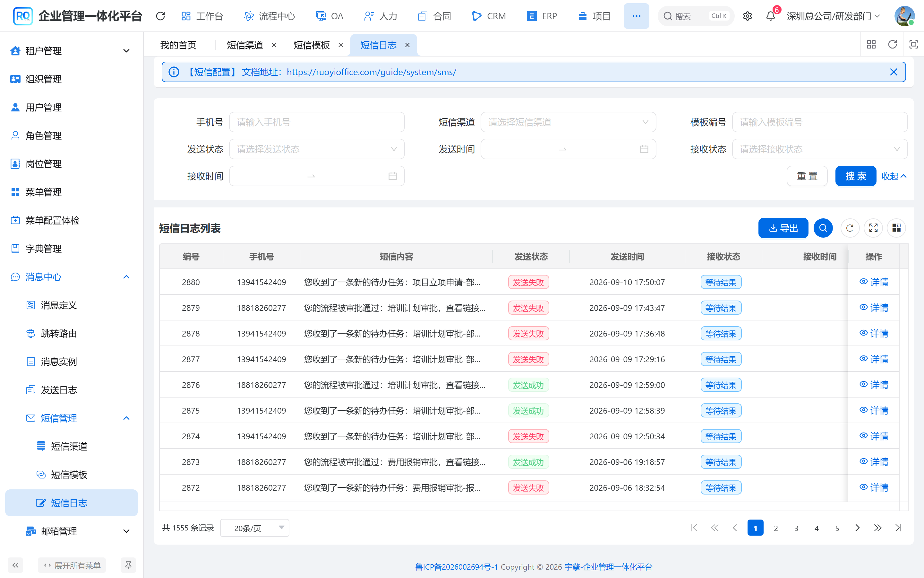Screen dimensions: 924x578
Task: Collapse 短信管理 submenu
Action: pos(72,418)
